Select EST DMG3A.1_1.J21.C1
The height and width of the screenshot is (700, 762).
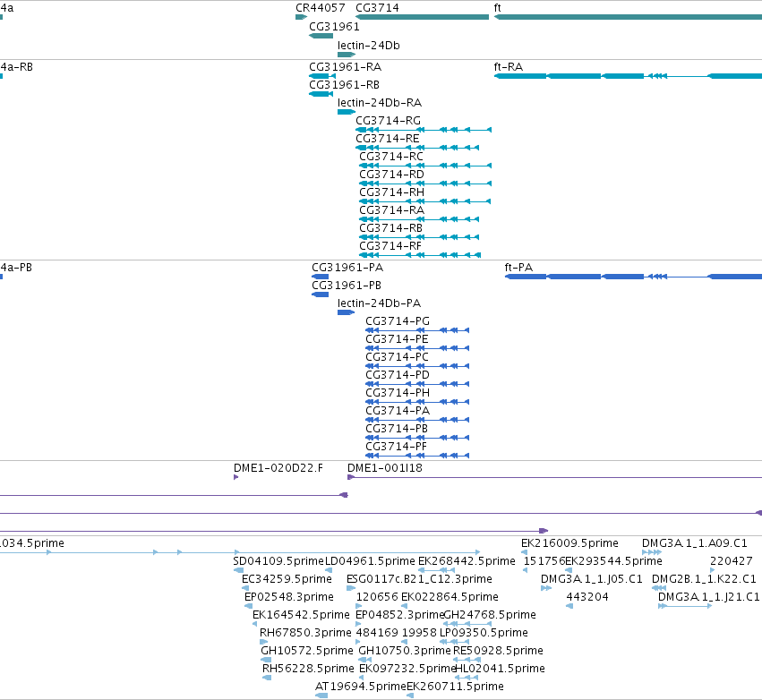(685, 606)
